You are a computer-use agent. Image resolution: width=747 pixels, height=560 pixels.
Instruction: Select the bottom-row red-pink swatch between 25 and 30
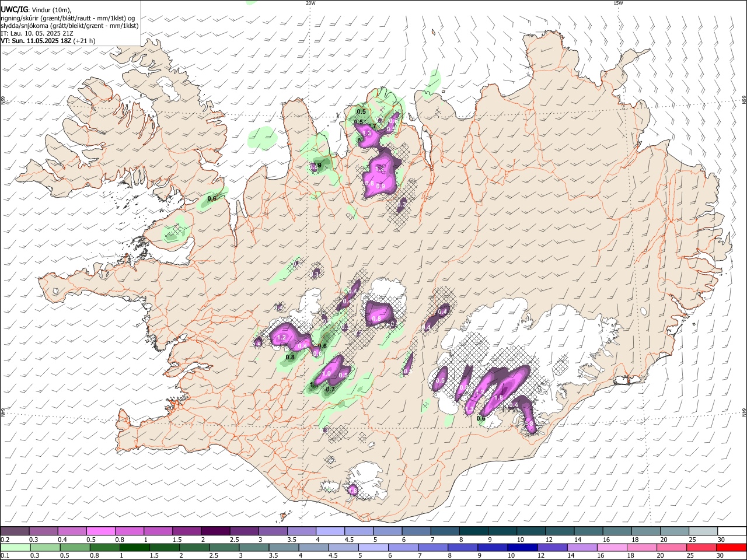pos(700,548)
